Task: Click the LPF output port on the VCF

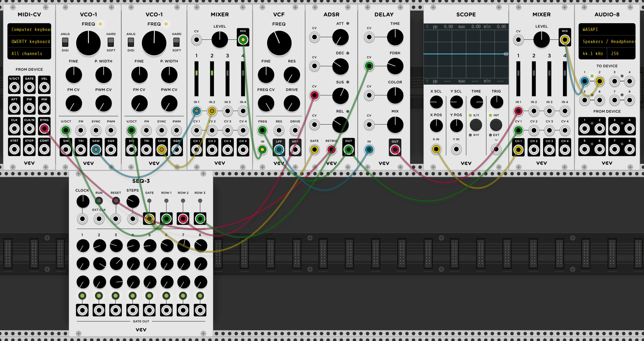Action: (279, 149)
